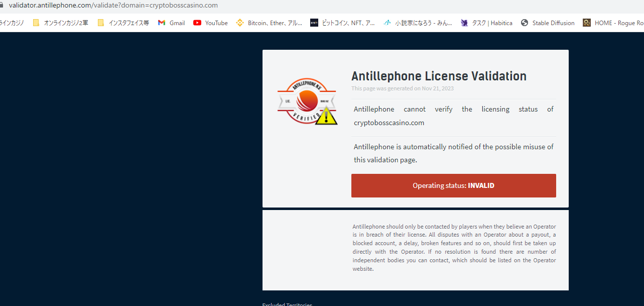
Task: Click the page generated date line
Action: (x=402, y=88)
